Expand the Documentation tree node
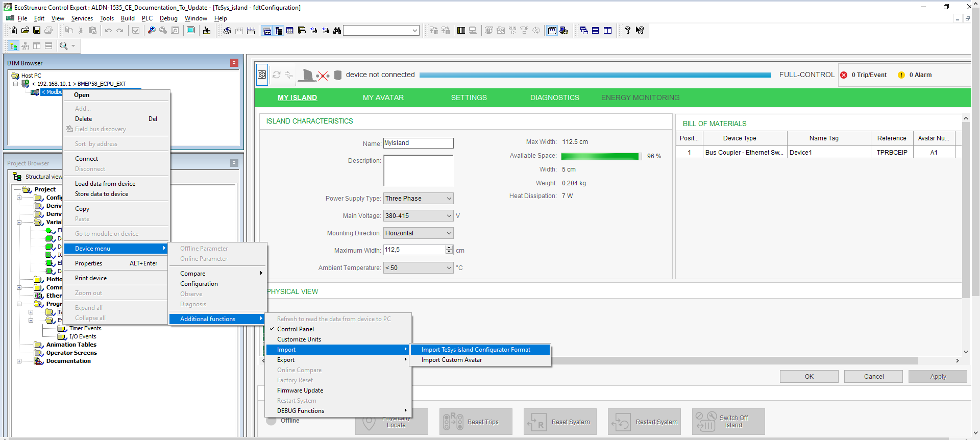Viewport: 980px width, 440px height. click(x=19, y=361)
